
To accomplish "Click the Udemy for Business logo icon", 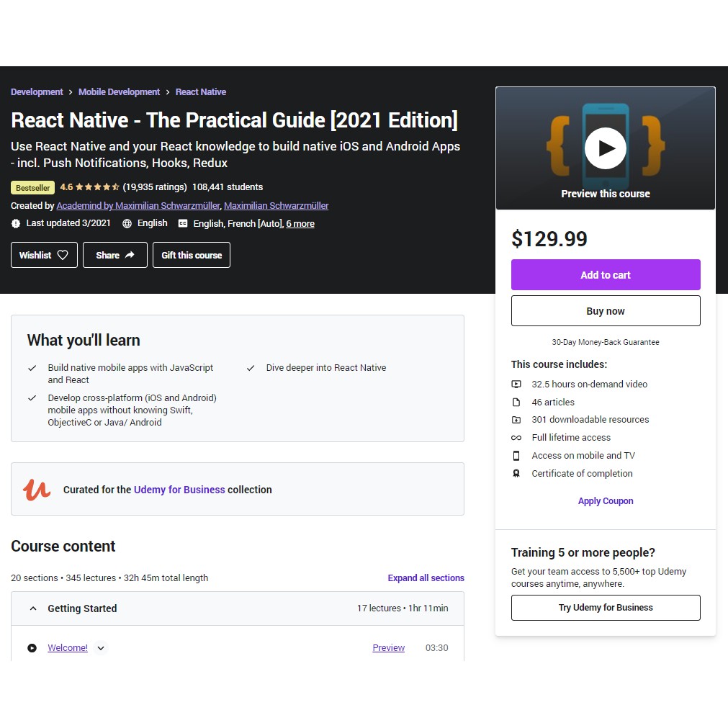I will point(37,490).
